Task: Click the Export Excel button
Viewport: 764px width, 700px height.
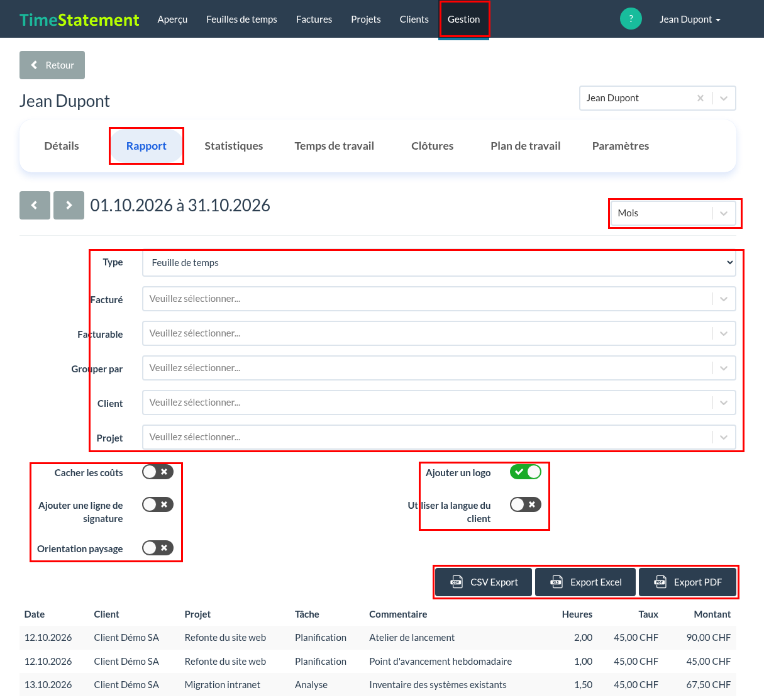Action: click(586, 582)
